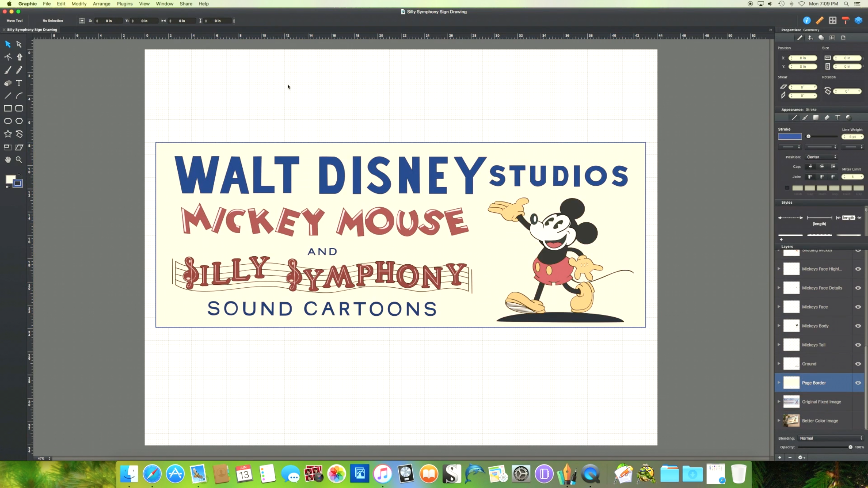Select the Text tool
868x488 pixels.
tap(19, 83)
